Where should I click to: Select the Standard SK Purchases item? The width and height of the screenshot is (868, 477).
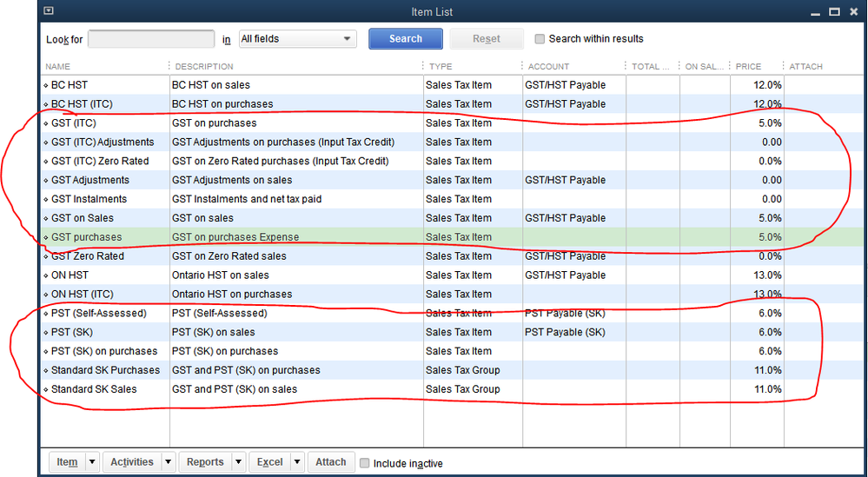coord(105,370)
